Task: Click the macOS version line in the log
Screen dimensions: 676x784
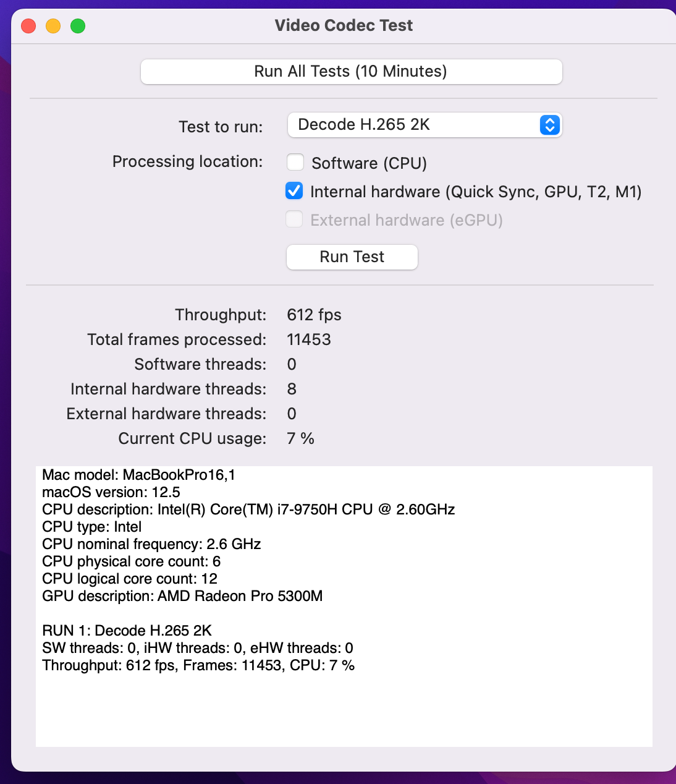Action: 111,492
